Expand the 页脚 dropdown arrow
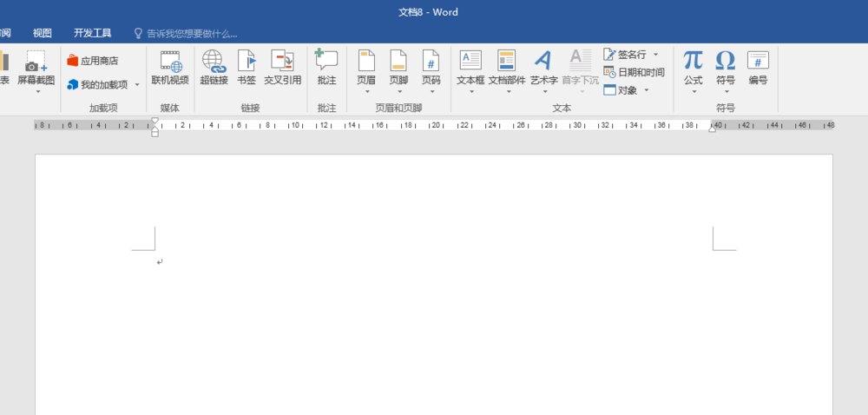868x415 pixels. point(399,91)
